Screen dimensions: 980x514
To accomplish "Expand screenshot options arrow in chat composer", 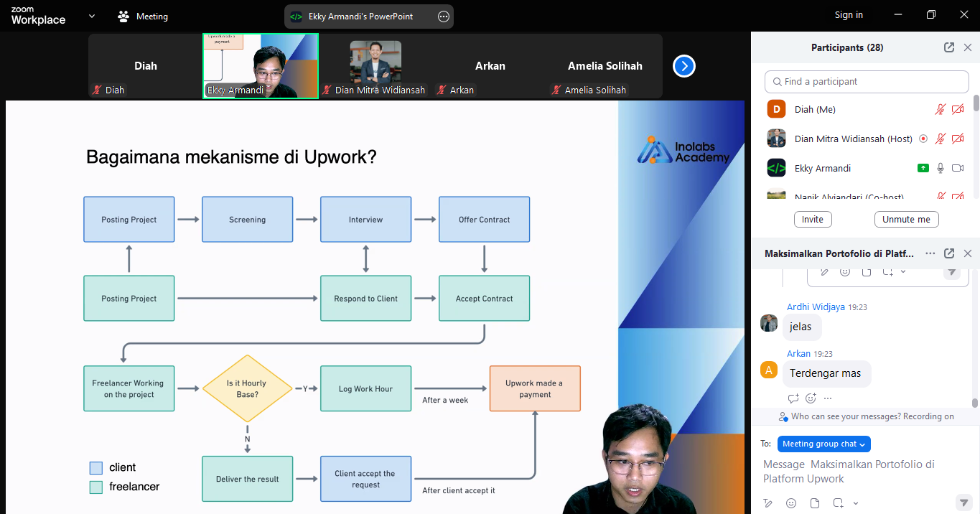I will [855, 503].
